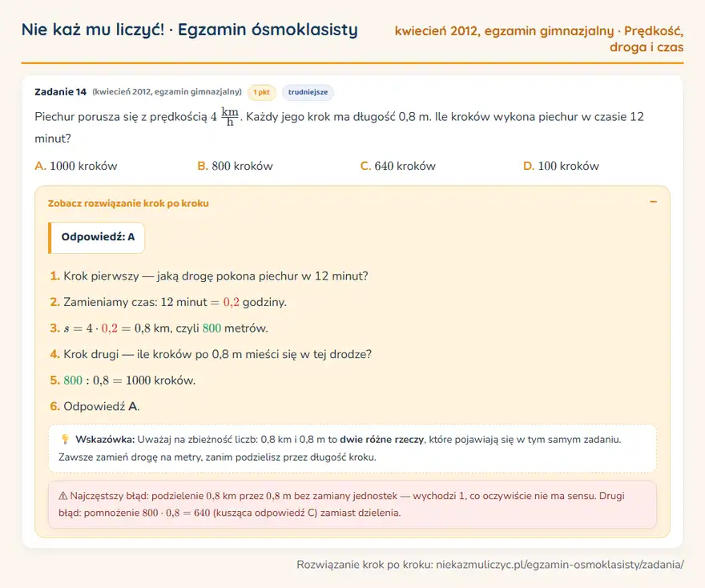Click the "kwiecień 2012, egzamin gimnazjalny" header subtitle
The width and height of the screenshot is (705, 588).
click(x=504, y=31)
